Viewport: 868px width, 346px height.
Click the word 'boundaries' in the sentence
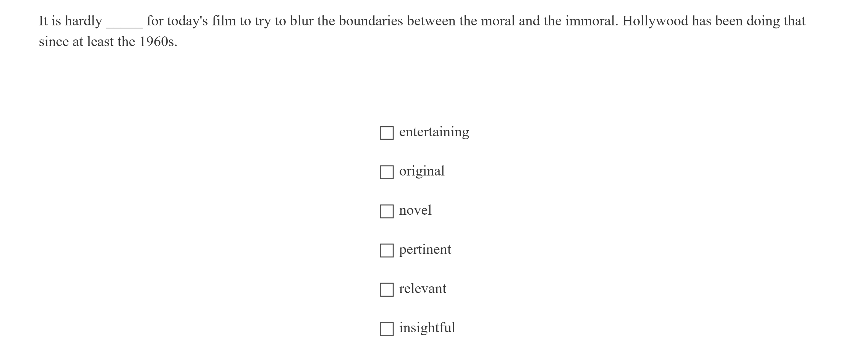(371, 21)
